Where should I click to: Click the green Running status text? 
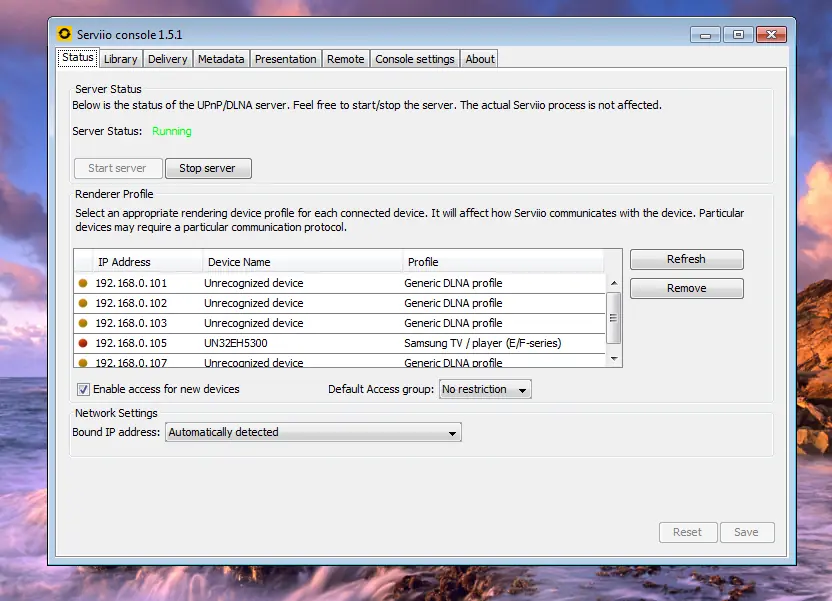tap(171, 131)
